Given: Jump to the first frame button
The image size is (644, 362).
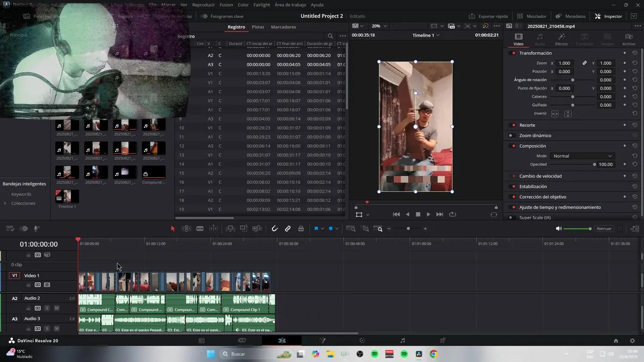Looking at the screenshot, I should coord(396,214).
